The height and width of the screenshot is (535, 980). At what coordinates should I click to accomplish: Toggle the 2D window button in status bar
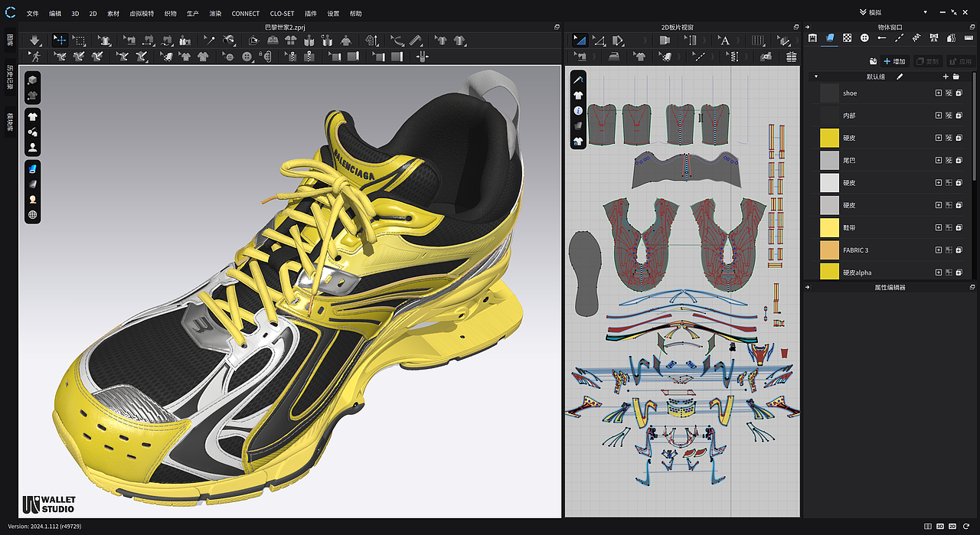(952, 527)
